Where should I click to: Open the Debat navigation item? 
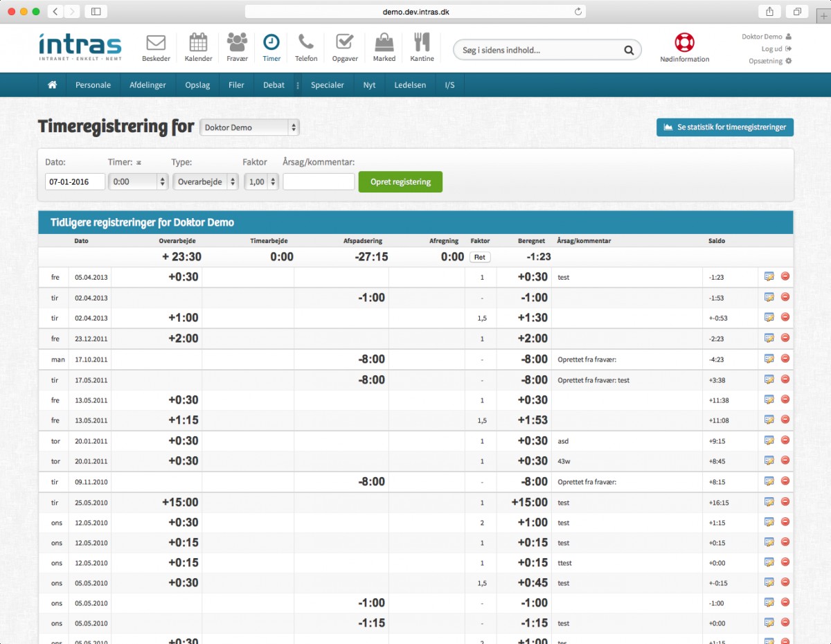pyautogui.click(x=274, y=84)
